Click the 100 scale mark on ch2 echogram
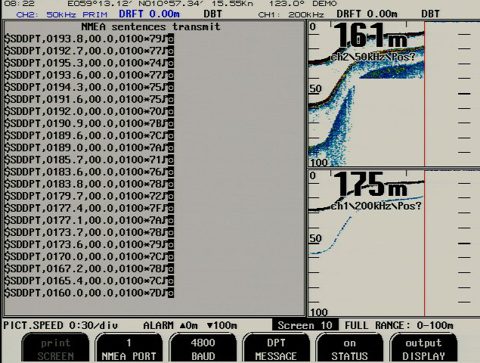This screenshot has height=363, width=480. pyautogui.click(x=319, y=163)
